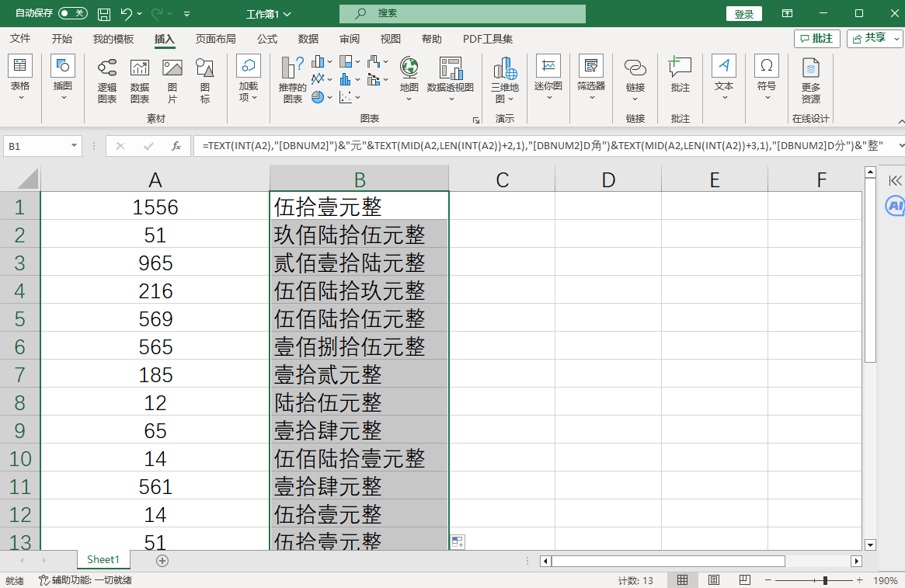Switch to Page Break Preview view
This screenshot has width=905, height=588.
pos(744,580)
